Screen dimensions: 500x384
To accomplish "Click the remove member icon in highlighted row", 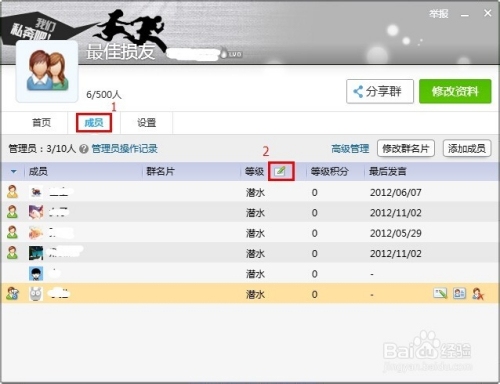I will [x=478, y=294].
